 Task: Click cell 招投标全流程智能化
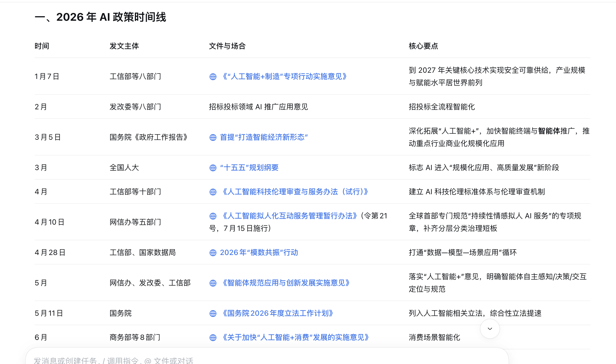pos(442,107)
